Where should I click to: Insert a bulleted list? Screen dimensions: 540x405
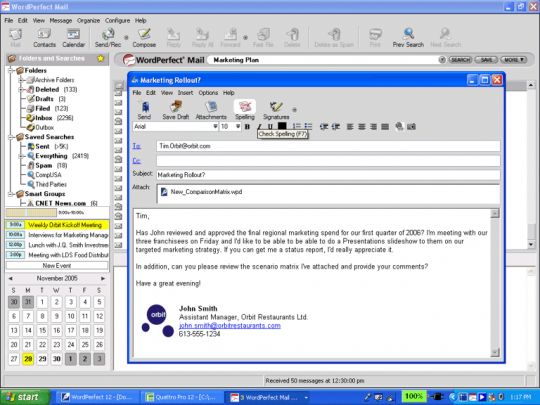pos(308,127)
